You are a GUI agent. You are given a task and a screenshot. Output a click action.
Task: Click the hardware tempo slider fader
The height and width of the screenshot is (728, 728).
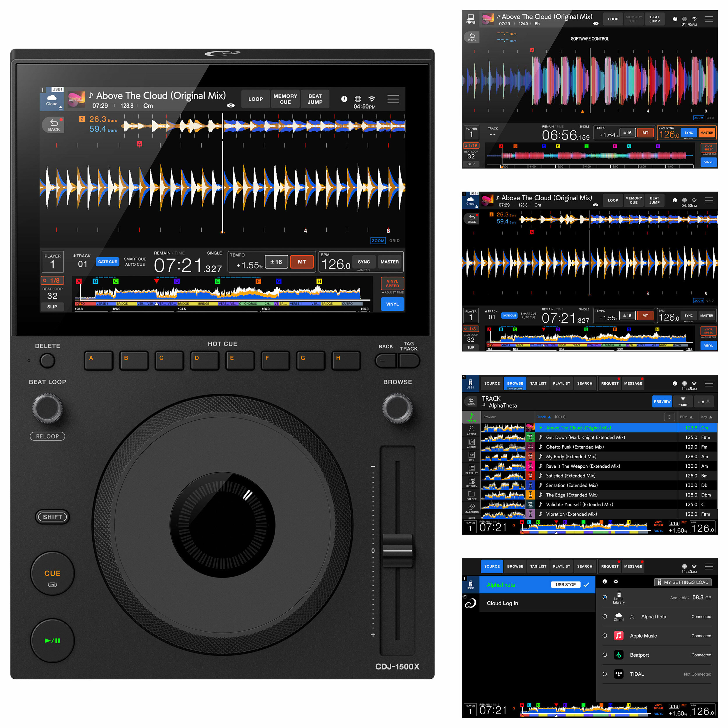pyautogui.click(x=397, y=551)
